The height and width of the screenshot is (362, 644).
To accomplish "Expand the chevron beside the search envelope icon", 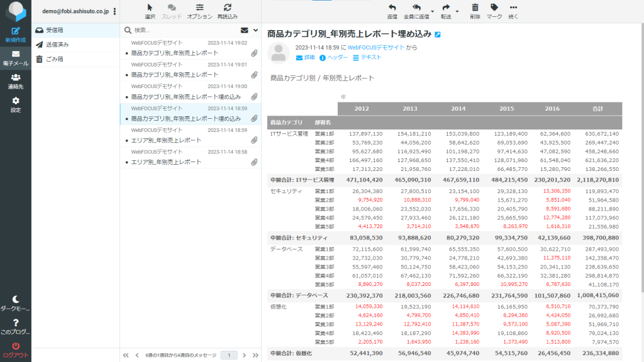I will (x=254, y=30).
